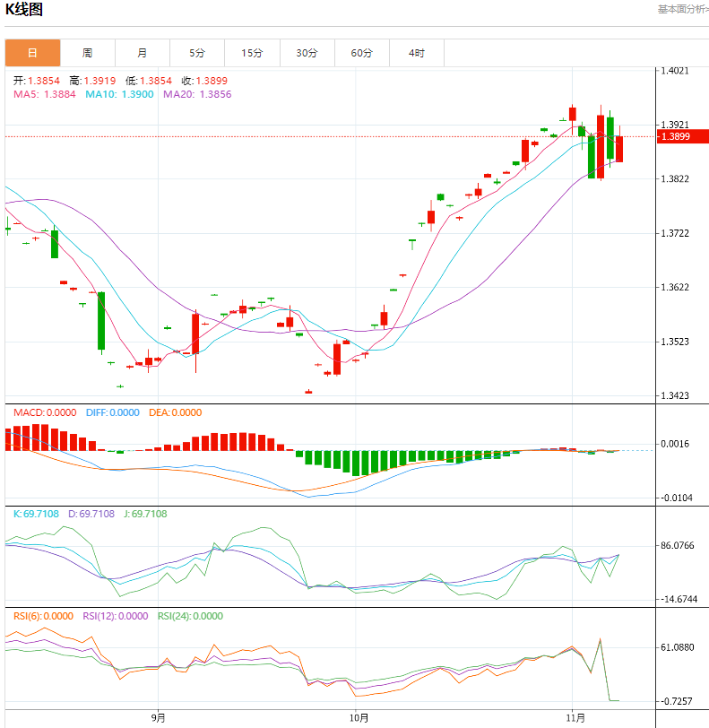This screenshot has height=728, width=709.
Task: Open the 4时 interval tab
Action: pos(417,53)
